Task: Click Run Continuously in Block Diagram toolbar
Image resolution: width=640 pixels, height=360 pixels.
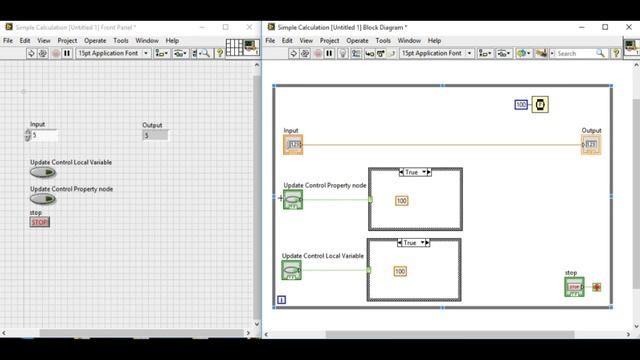Action: [304, 53]
